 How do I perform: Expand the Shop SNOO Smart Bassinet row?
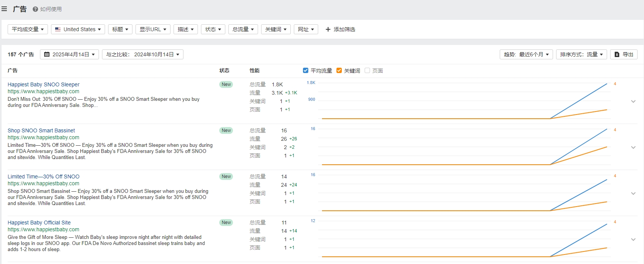(633, 147)
